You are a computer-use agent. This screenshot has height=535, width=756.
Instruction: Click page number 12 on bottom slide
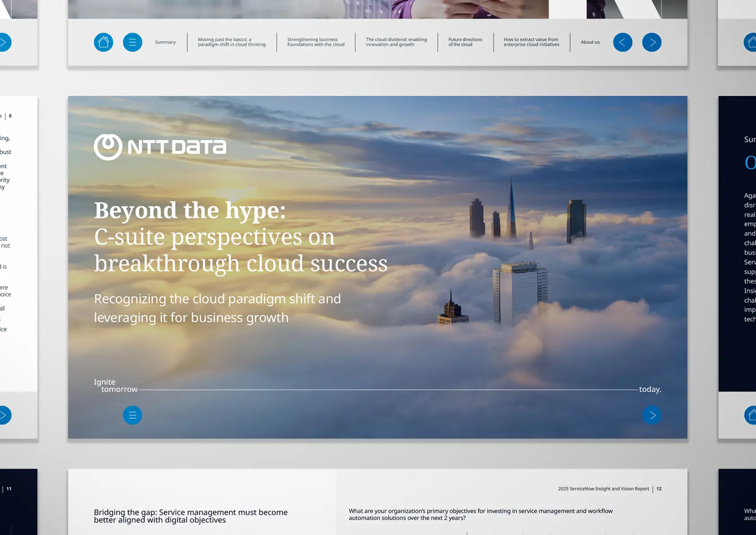point(659,489)
